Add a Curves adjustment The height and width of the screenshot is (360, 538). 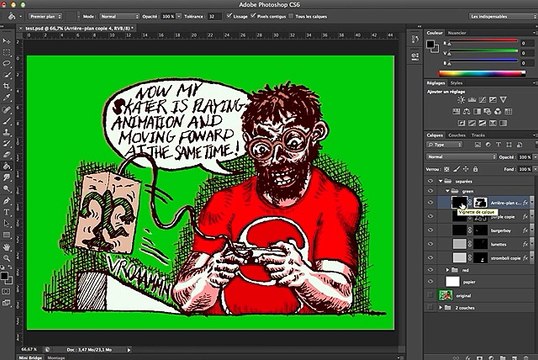482,100
